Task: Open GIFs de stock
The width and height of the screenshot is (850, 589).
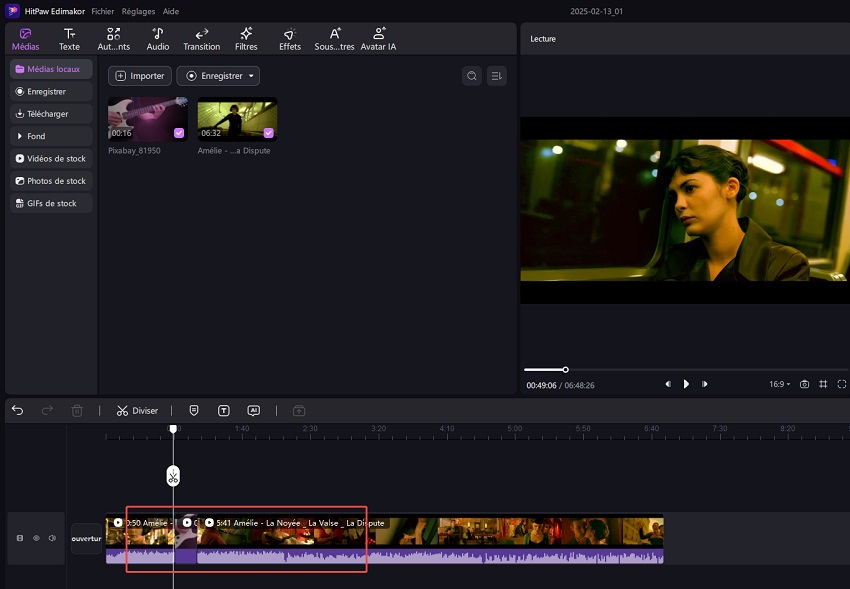Action: pyautogui.click(x=51, y=203)
